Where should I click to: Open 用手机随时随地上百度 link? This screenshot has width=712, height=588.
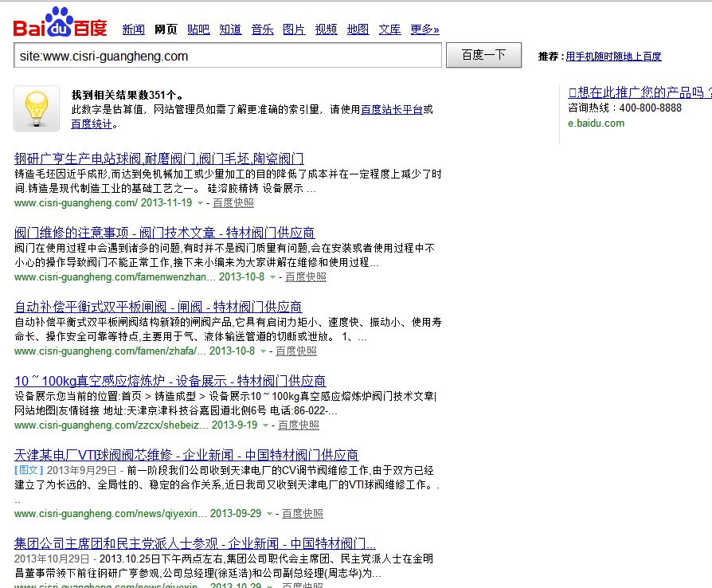pyautogui.click(x=613, y=57)
